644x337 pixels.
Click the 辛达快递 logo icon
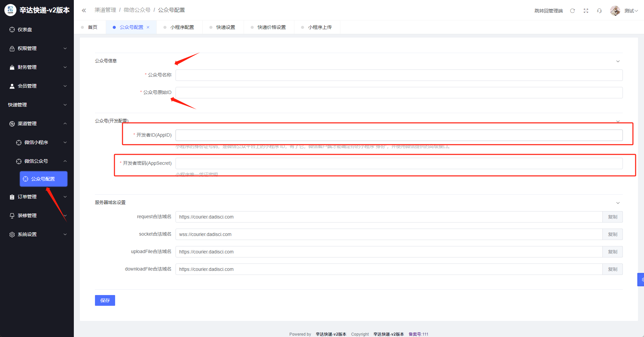pos(10,10)
